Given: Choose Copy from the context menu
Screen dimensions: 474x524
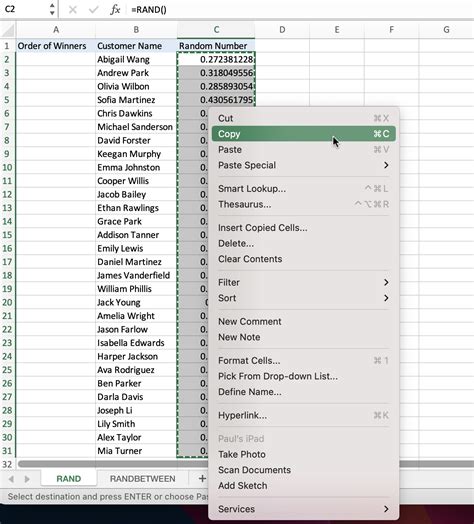Looking at the screenshot, I should click(x=304, y=134).
